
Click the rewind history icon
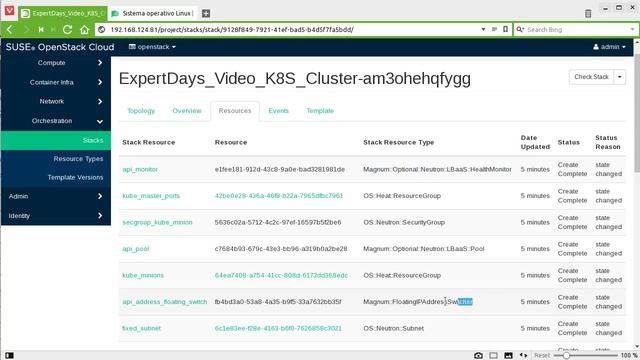coord(41,29)
